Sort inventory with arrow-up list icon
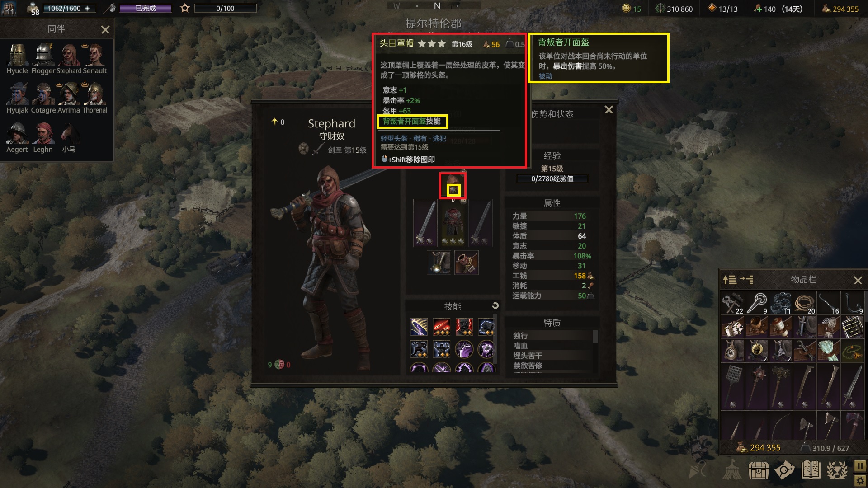The image size is (868, 488). pos(730,280)
